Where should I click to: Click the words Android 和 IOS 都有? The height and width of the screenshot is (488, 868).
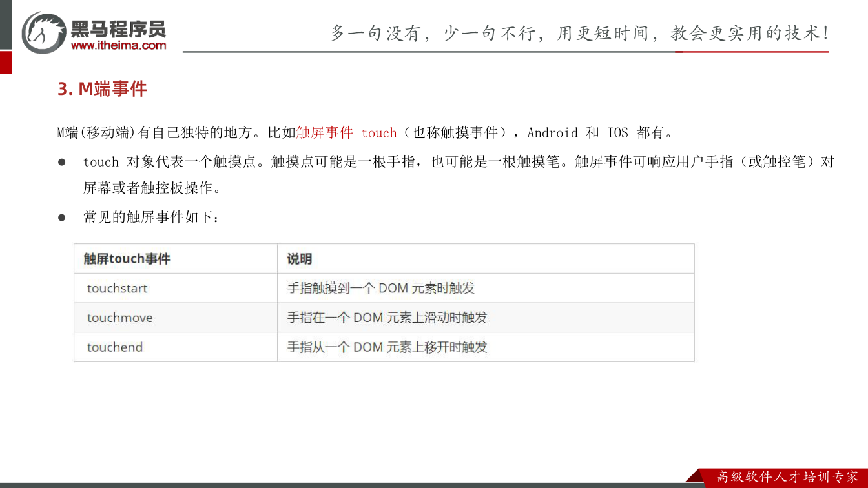pyautogui.click(x=601, y=133)
